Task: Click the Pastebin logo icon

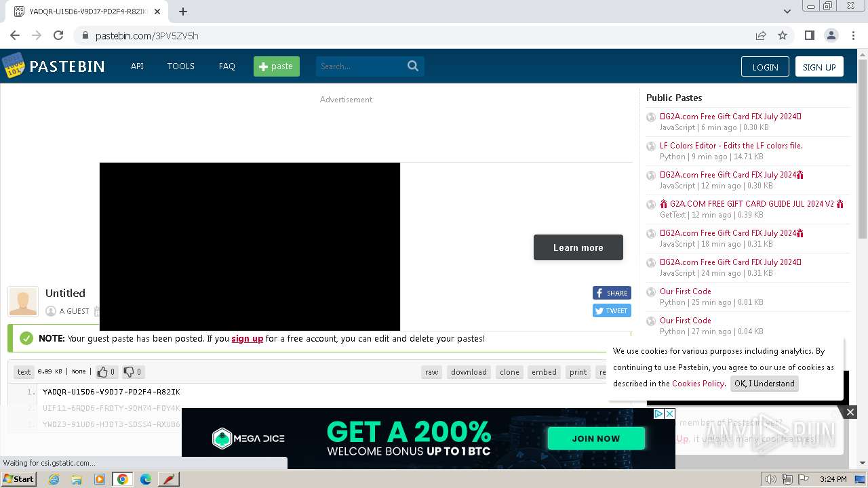Action: [x=14, y=66]
